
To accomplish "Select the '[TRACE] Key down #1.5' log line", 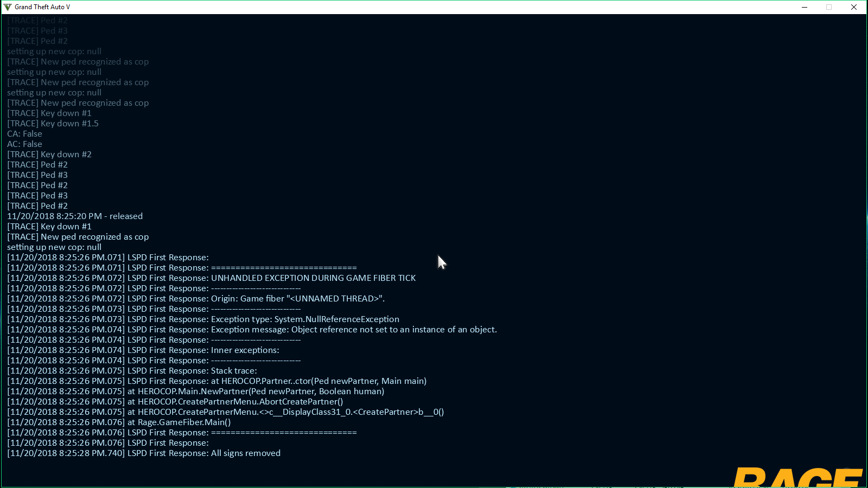I will tap(53, 124).
